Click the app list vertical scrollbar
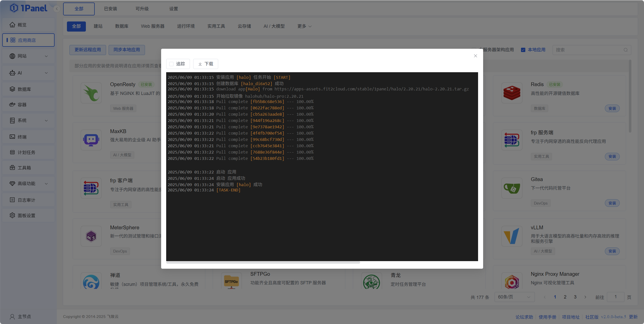This screenshot has width=644, height=324. pos(630,96)
